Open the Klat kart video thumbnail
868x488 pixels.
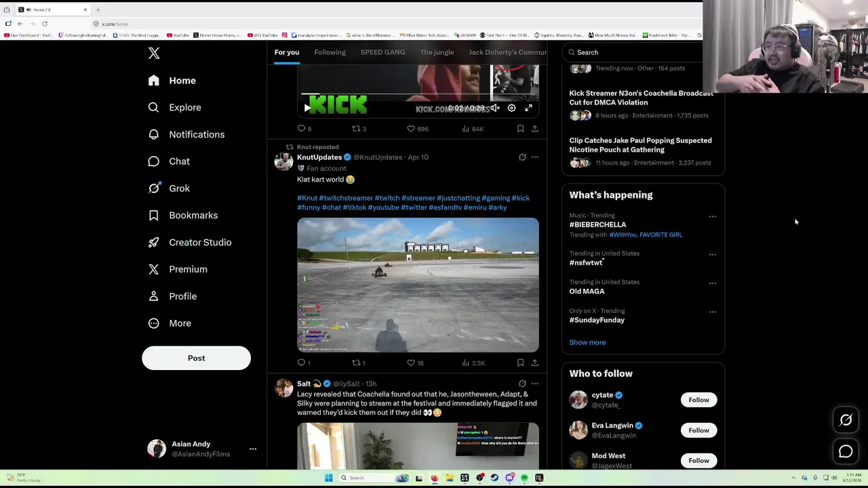coord(418,285)
